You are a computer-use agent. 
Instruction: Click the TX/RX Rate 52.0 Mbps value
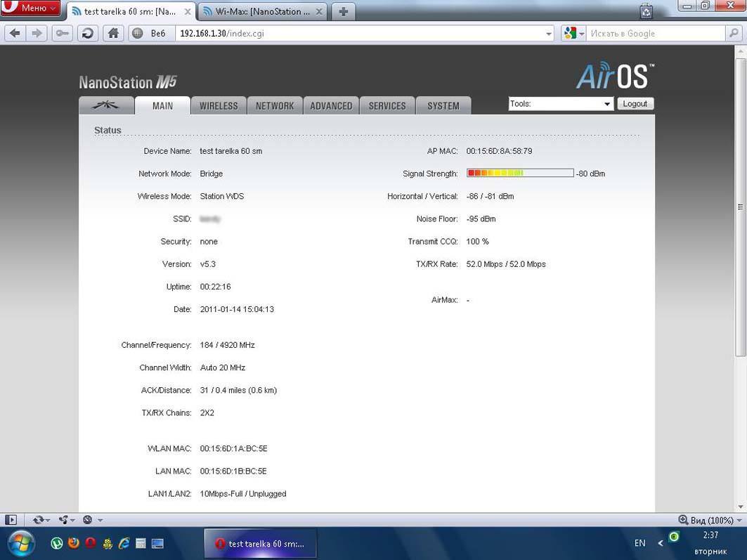506,263
